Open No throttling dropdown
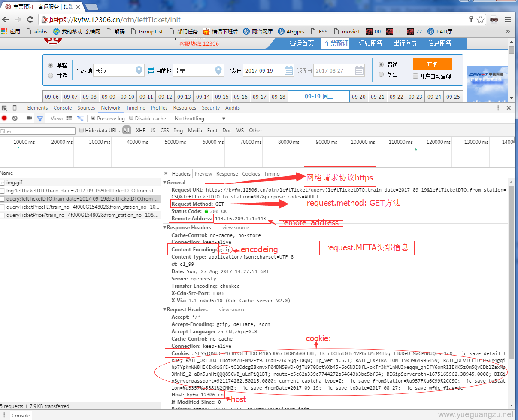 click(x=200, y=119)
